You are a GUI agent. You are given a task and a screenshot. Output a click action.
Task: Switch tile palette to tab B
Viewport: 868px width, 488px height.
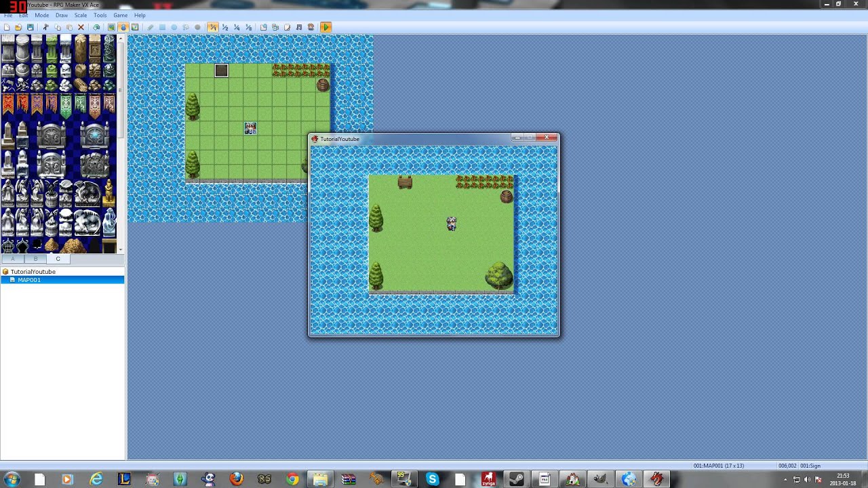pos(35,259)
